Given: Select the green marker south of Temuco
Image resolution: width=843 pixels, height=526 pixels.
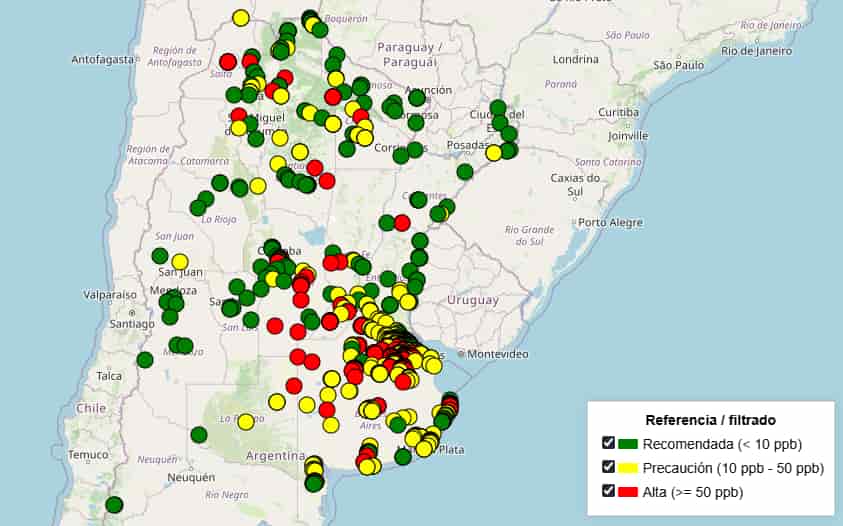Looking at the screenshot, I should pyautogui.click(x=114, y=505).
